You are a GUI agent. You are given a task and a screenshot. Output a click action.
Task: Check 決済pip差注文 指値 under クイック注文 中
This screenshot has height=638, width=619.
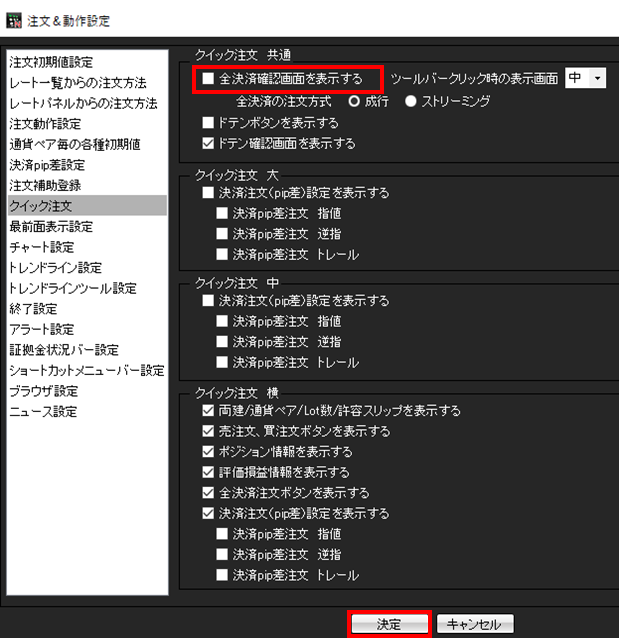click(222, 321)
